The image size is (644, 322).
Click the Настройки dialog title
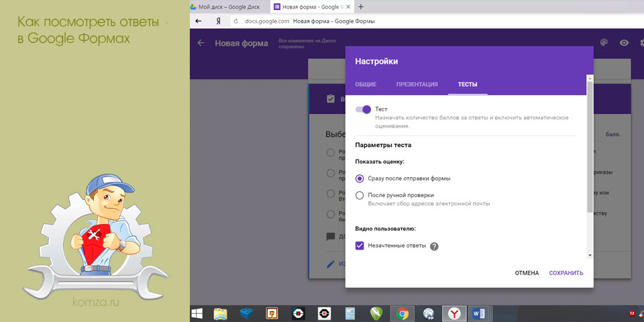[x=376, y=62]
